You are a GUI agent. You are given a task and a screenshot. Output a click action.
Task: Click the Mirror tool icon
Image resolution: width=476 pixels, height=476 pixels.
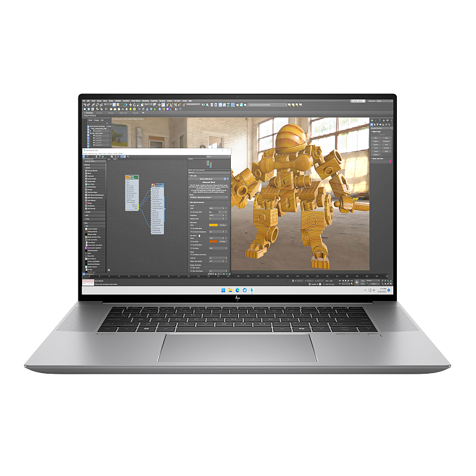203,105
